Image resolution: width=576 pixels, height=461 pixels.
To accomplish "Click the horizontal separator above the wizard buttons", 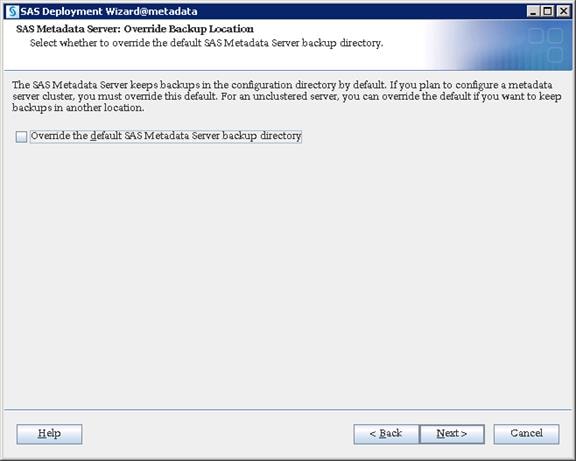I will [x=288, y=409].
